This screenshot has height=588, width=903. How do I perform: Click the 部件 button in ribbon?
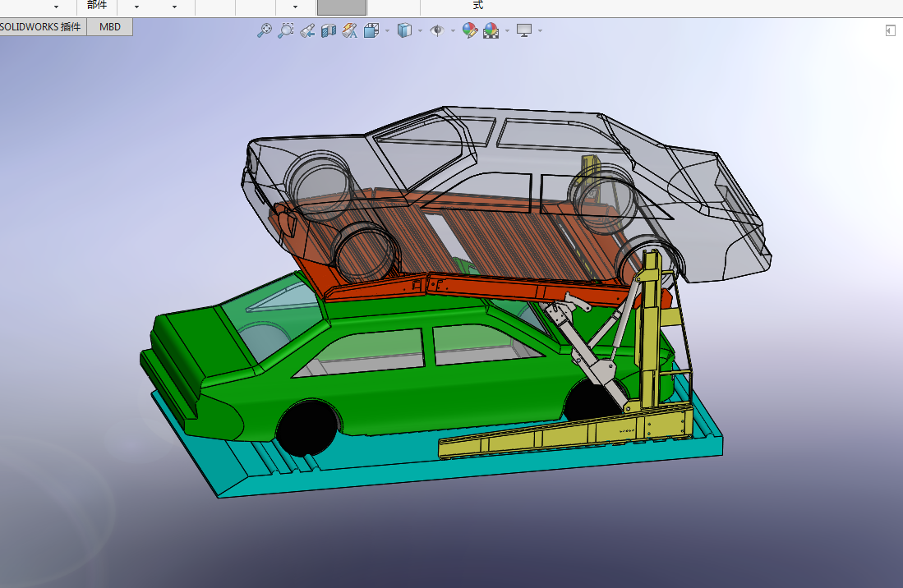[97, 5]
